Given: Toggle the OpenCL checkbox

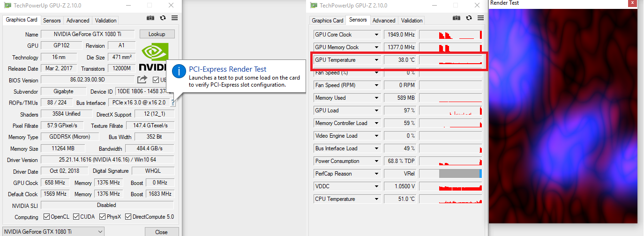Looking at the screenshot, I should (x=46, y=217).
